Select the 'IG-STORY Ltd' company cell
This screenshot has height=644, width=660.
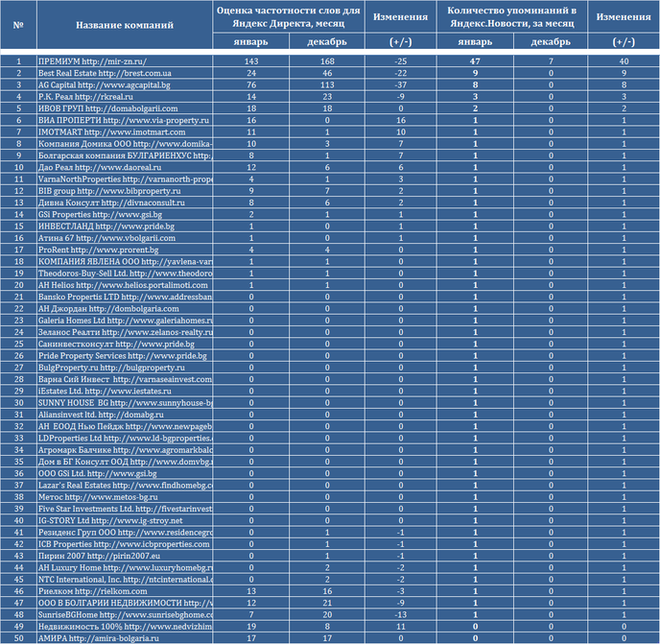125,521
